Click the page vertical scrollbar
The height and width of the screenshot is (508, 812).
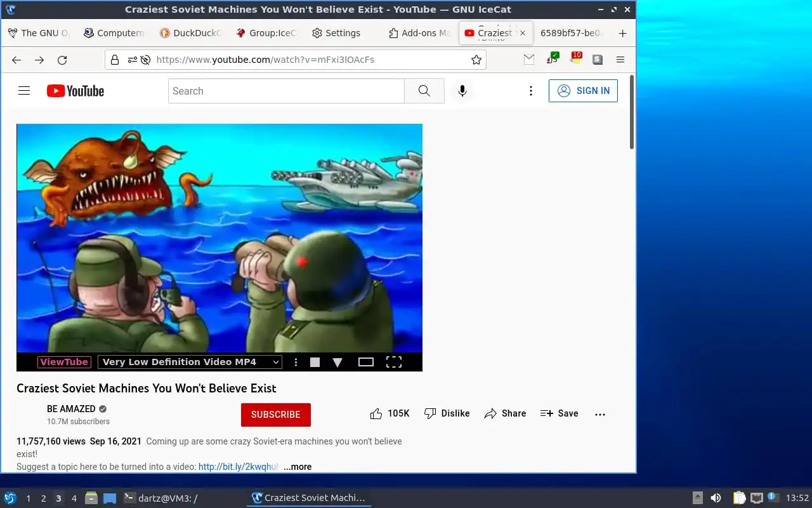click(x=632, y=112)
